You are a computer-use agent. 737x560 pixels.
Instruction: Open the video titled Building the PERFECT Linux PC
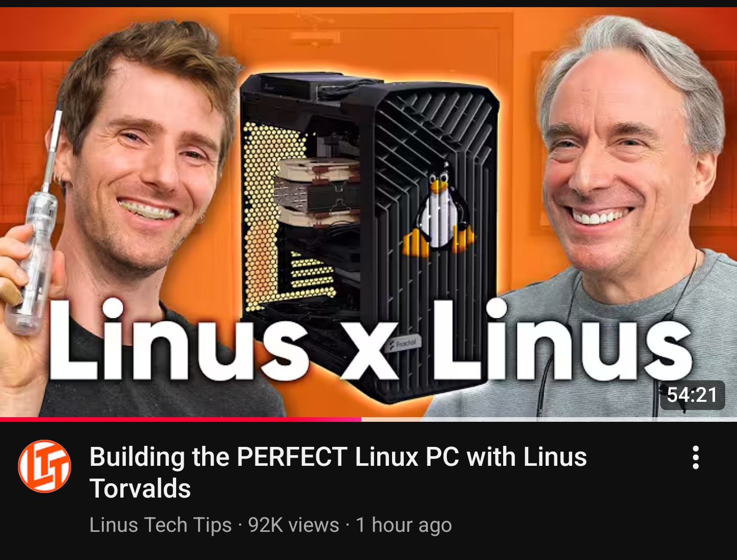click(338, 472)
